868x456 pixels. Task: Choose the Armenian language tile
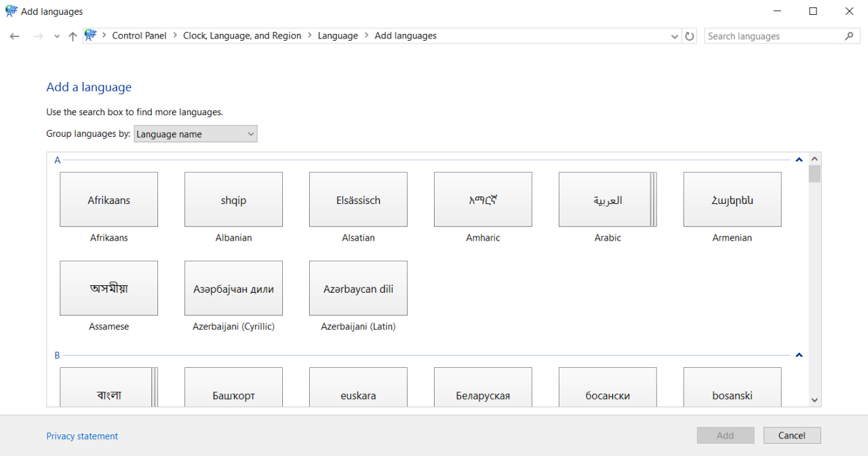click(x=732, y=199)
